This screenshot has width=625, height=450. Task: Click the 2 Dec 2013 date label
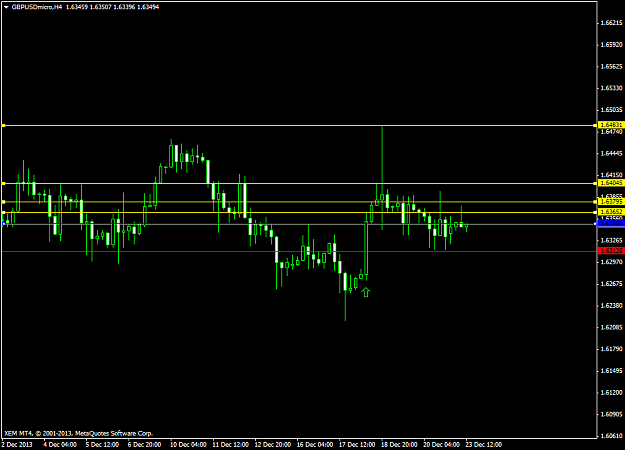[x=18, y=444]
